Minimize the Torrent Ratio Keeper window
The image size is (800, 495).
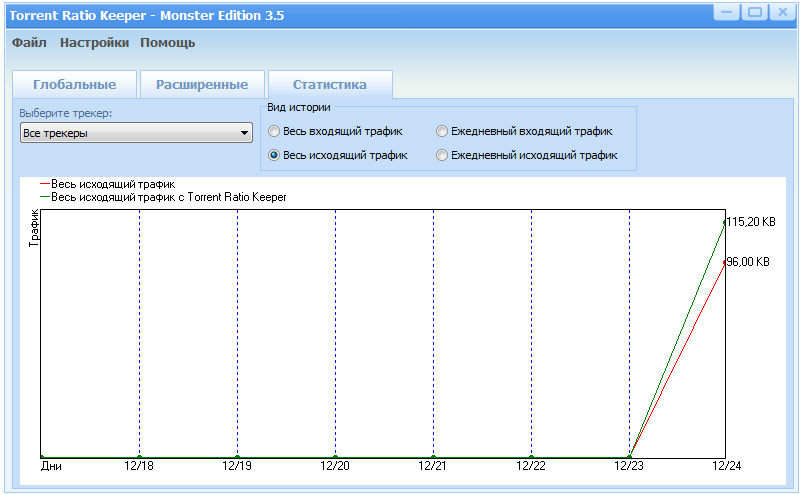(x=727, y=12)
